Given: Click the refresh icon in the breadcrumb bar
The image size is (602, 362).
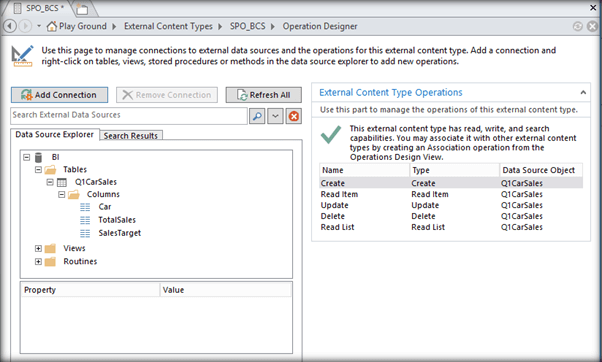Looking at the screenshot, I should coord(577,26).
